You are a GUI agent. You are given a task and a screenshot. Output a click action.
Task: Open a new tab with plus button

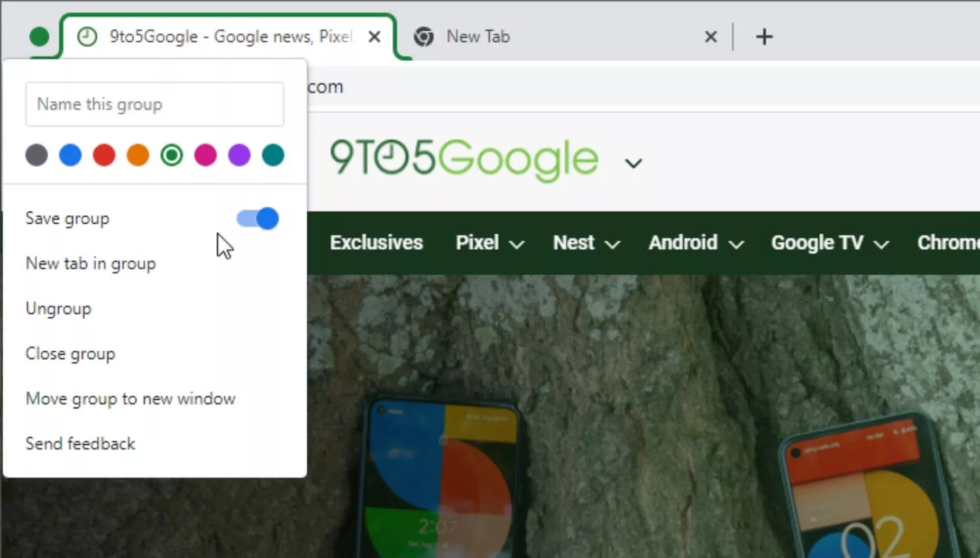(x=764, y=37)
